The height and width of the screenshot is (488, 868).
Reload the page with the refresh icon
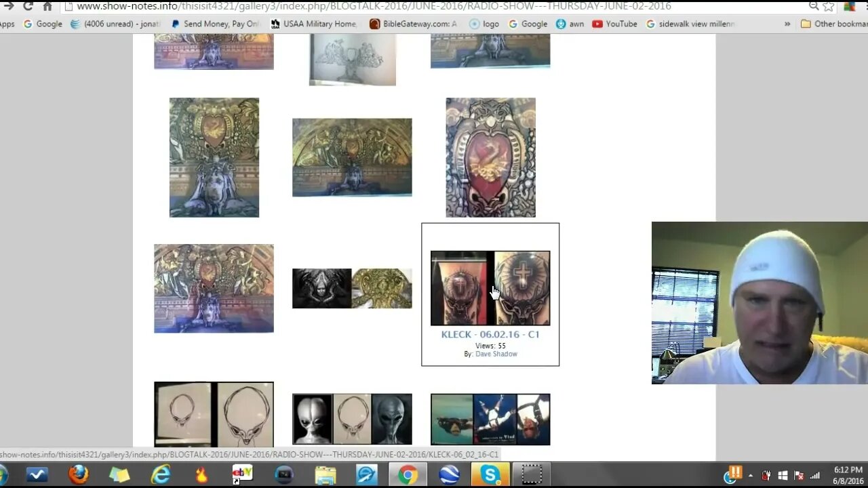[28, 6]
